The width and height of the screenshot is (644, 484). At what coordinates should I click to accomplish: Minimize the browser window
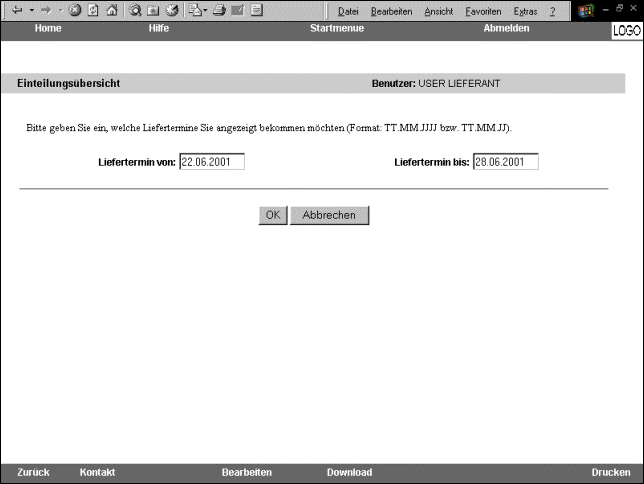pos(605,8)
